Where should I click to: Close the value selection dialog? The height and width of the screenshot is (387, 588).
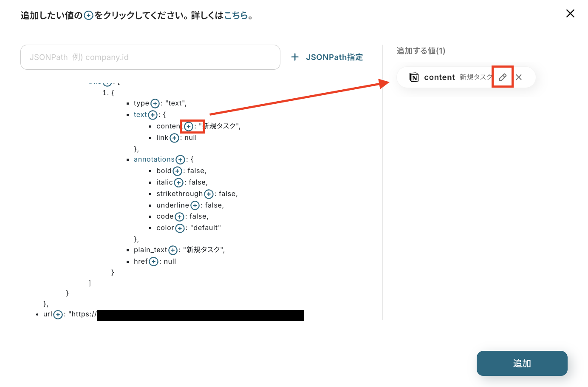pyautogui.click(x=570, y=14)
